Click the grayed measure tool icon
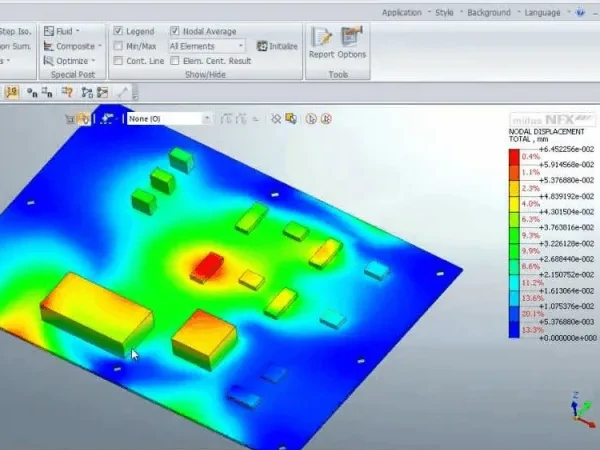Viewport: 600px width, 450px height. click(x=122, y=92)
